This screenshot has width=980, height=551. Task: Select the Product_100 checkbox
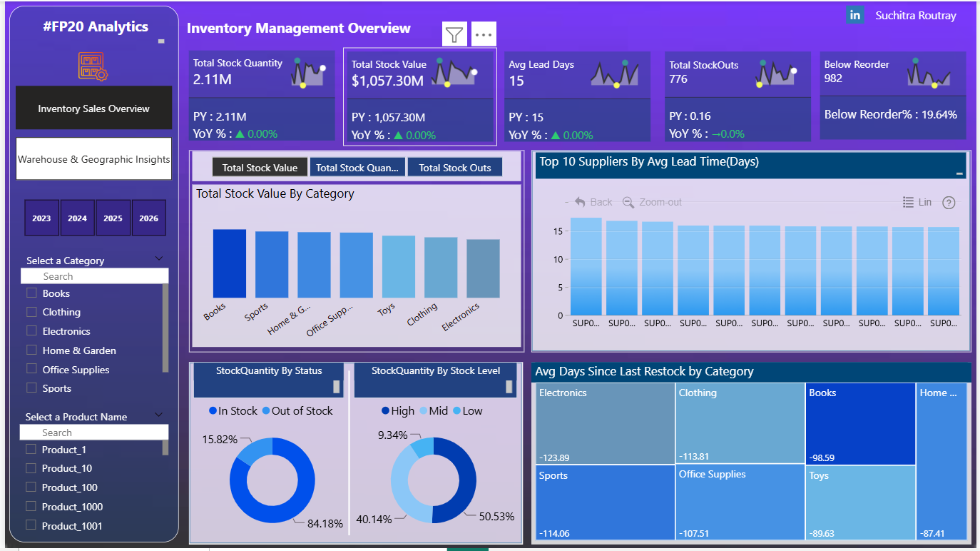pos(31,487)
